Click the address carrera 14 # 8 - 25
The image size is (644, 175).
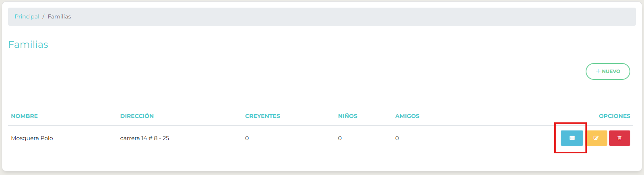point(144,138)
